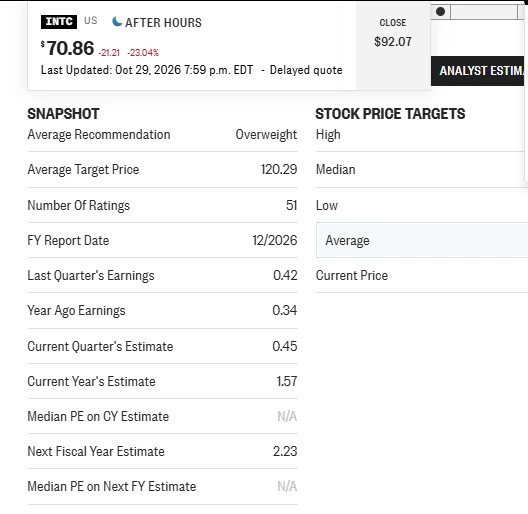The image size is (528, 514).
Task: Click the Overweight recommendation value
Action: click(x=266, y=134)
